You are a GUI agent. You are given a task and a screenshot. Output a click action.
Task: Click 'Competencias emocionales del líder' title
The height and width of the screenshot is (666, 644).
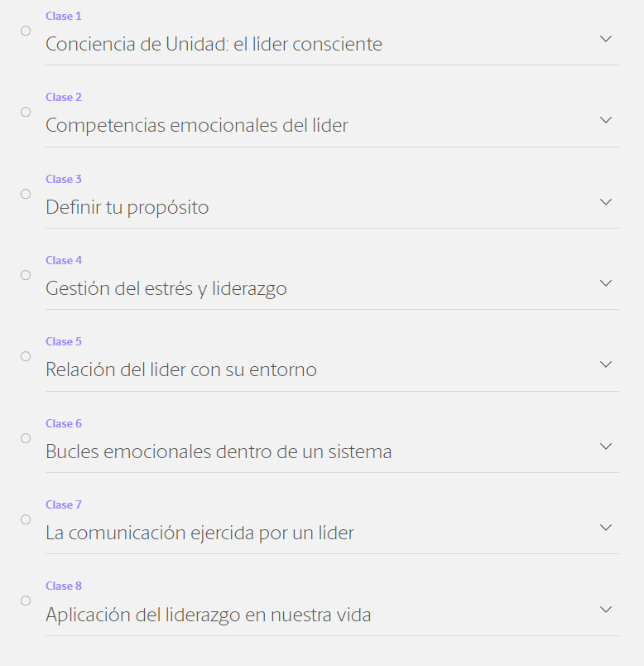(197, 126)
